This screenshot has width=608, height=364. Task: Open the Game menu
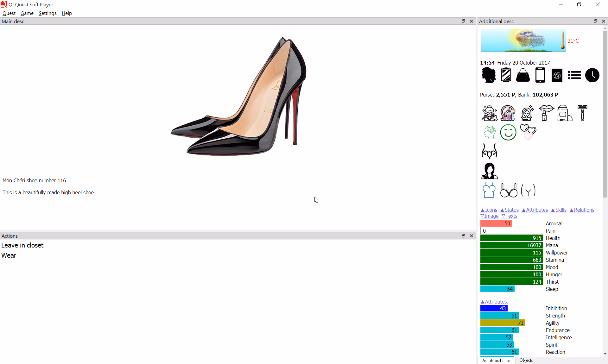pos(27,13)
